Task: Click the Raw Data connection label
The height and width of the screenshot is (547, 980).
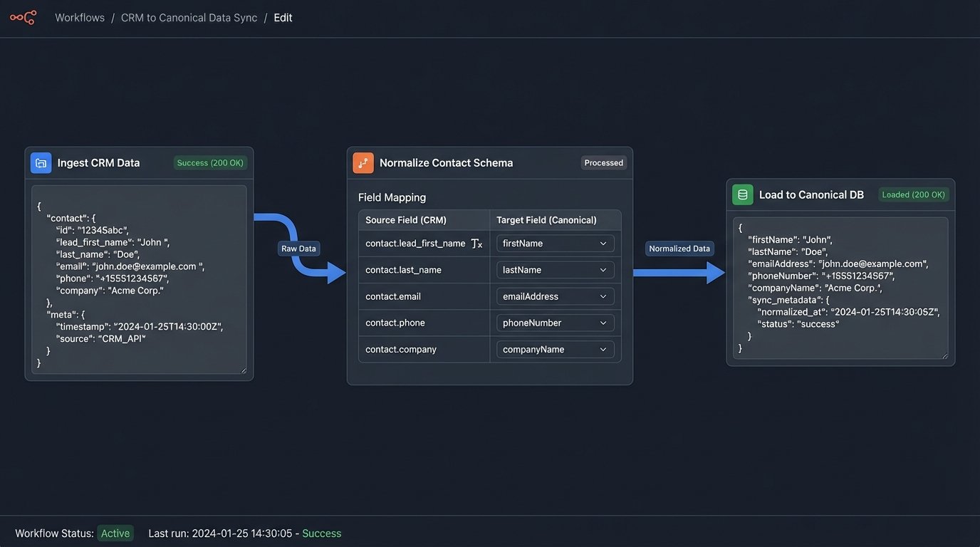Action: pyautogui.click(x=299, y=249)
